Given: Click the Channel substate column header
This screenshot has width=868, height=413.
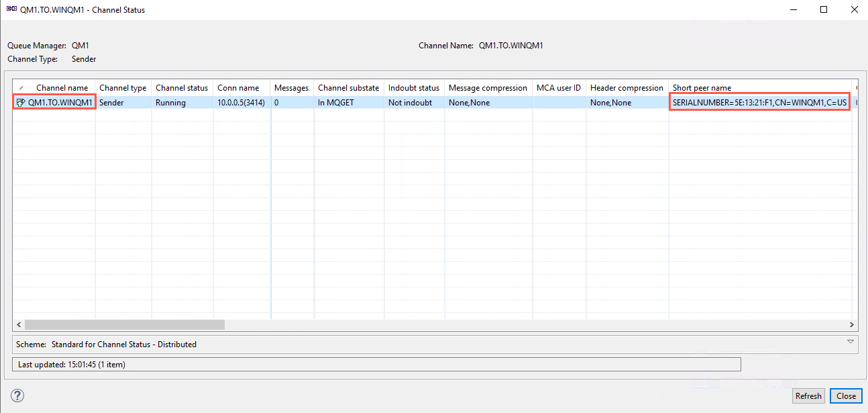Looking at the screenshot, I should pos(348,88).
